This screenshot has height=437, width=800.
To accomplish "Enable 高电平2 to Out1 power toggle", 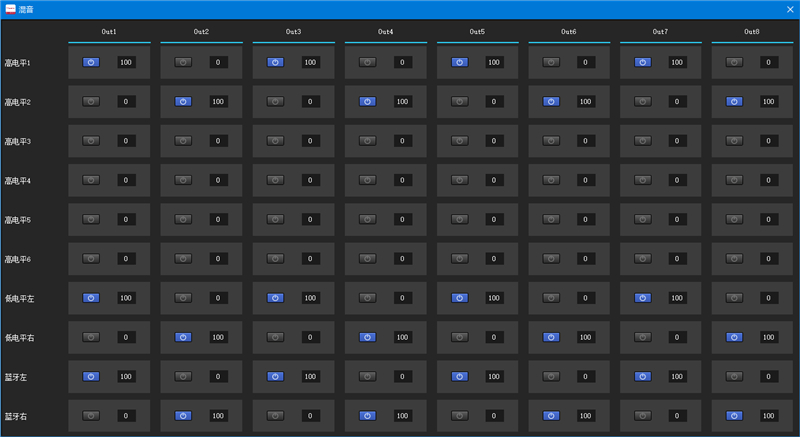I will click(91, 101).
